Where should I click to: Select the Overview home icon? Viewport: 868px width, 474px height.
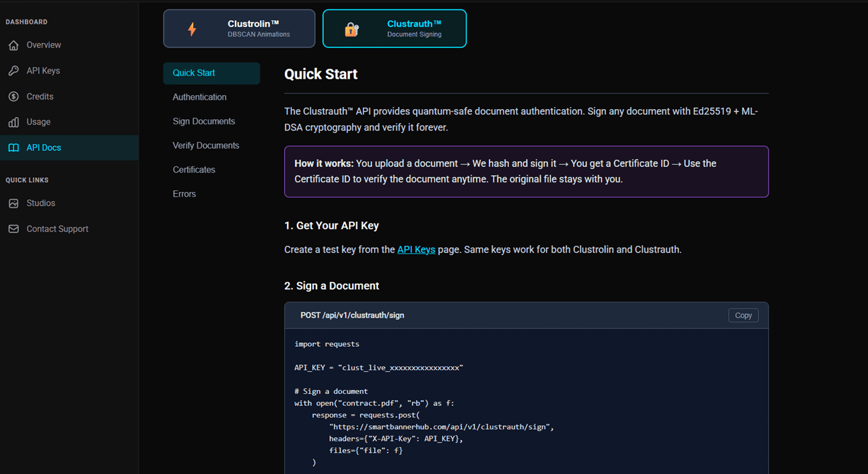click(x=13, y=44)
